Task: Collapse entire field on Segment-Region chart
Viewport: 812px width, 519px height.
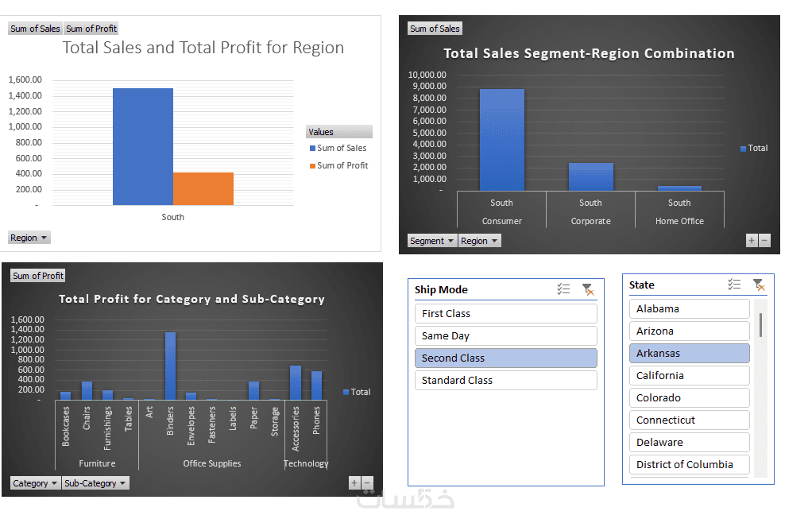Action: tap(764, 240)
